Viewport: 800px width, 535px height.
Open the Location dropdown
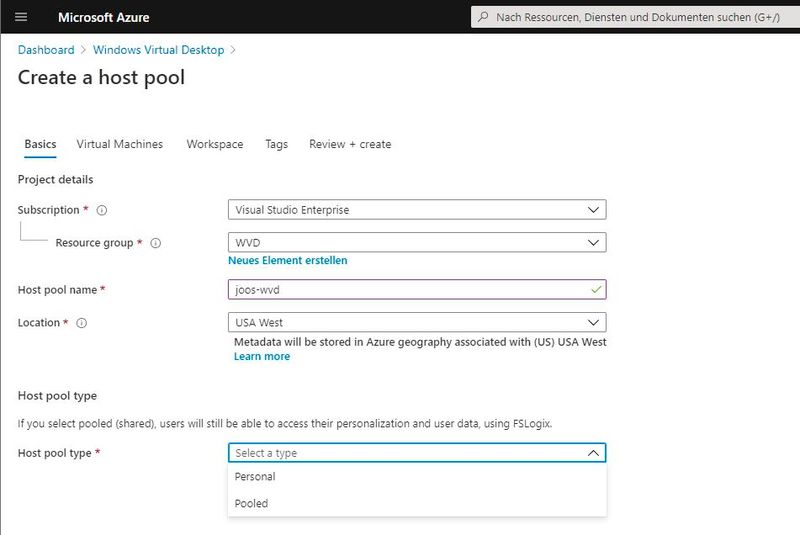click(x=417, y=322)
